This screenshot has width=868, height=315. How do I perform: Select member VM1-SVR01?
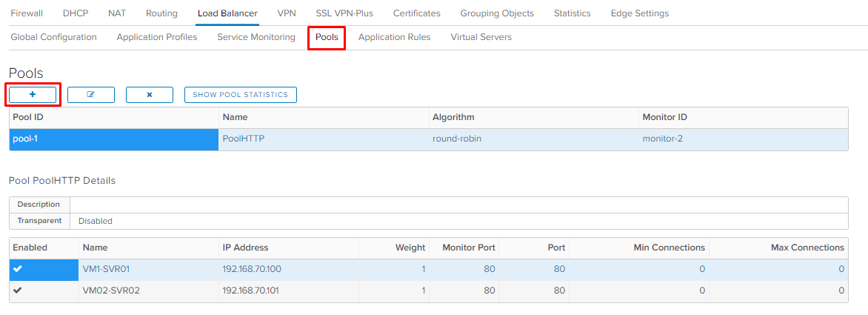(x=106, y=269)
